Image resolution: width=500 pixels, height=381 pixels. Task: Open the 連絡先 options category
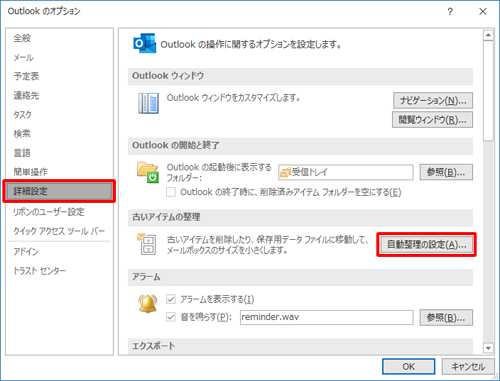pyautogui.click(x=26, y=96)
